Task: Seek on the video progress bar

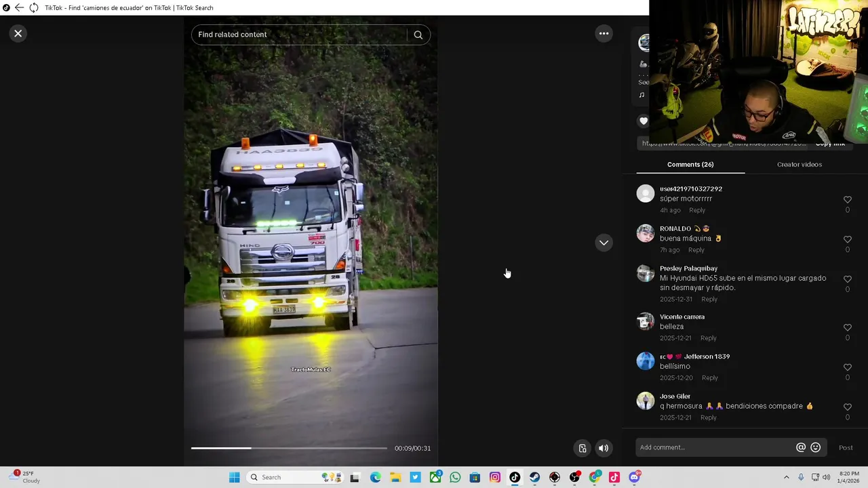Action: (x=289, y=448)
